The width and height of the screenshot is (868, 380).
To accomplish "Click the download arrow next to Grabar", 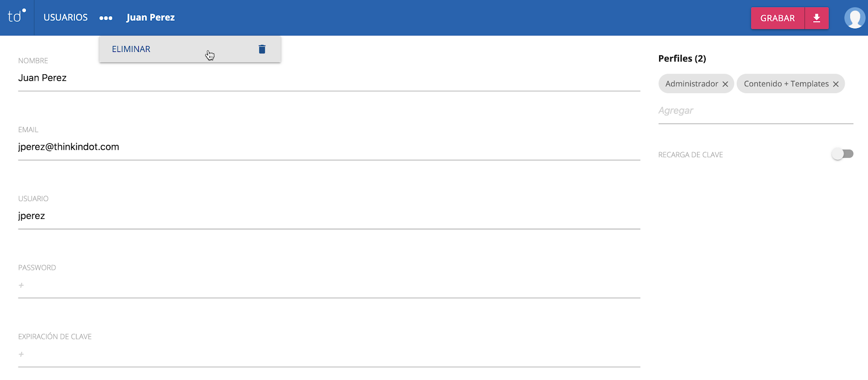I will (x=816, y=18).
